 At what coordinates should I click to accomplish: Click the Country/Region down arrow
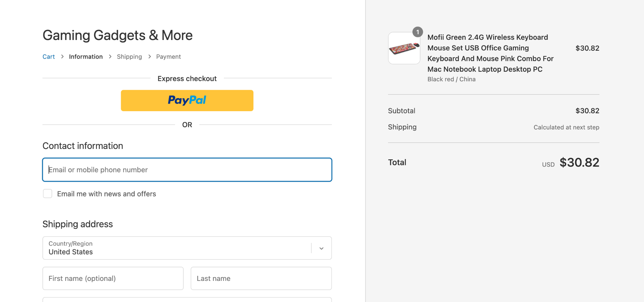pyautogui.click(x=321, y=248)
